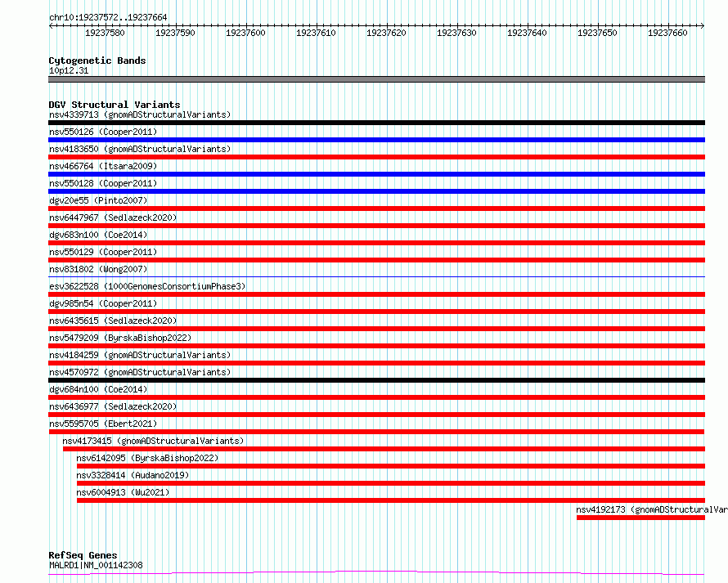Click ruler position 19237650
Screen dimensions: 728x583
(x=597, y=33)
